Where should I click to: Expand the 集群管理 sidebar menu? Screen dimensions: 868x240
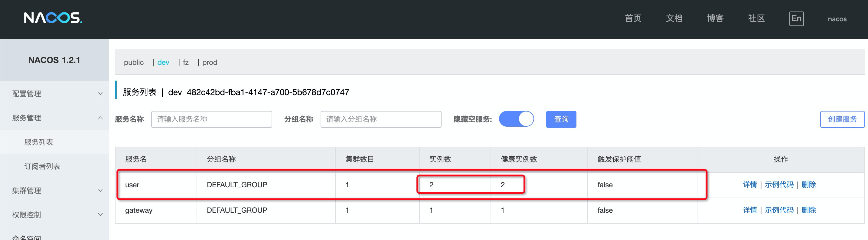click(54, 190)
